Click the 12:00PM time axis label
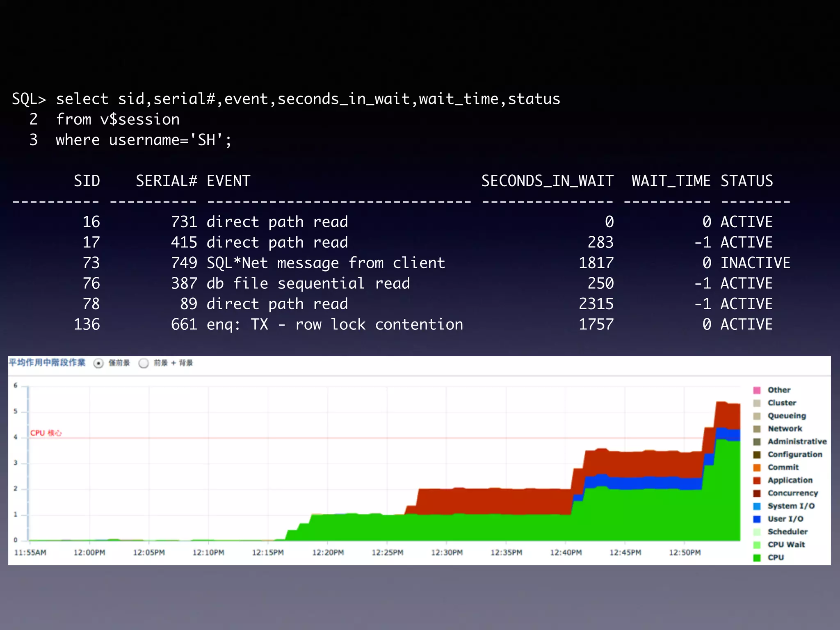The height and width of the screenshot is (630, 840). [x=89, y=552]
